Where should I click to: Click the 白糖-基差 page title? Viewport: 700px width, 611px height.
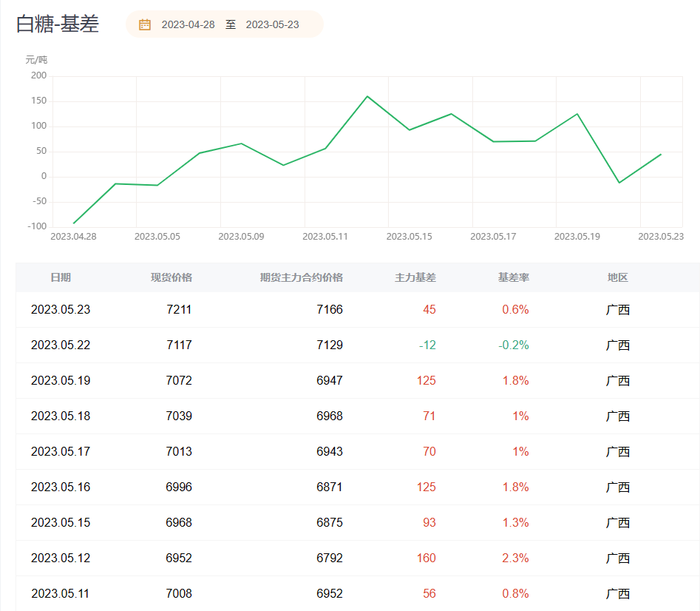point(58,24)
